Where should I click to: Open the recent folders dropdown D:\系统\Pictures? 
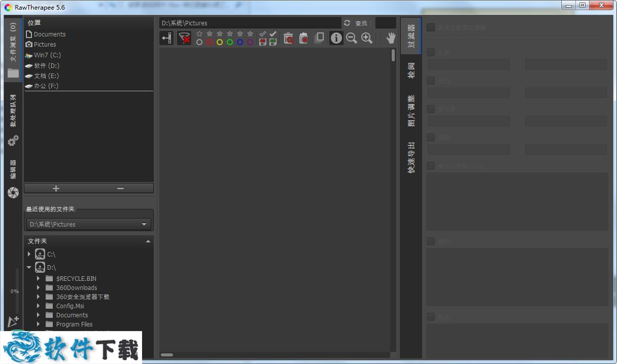88,224
